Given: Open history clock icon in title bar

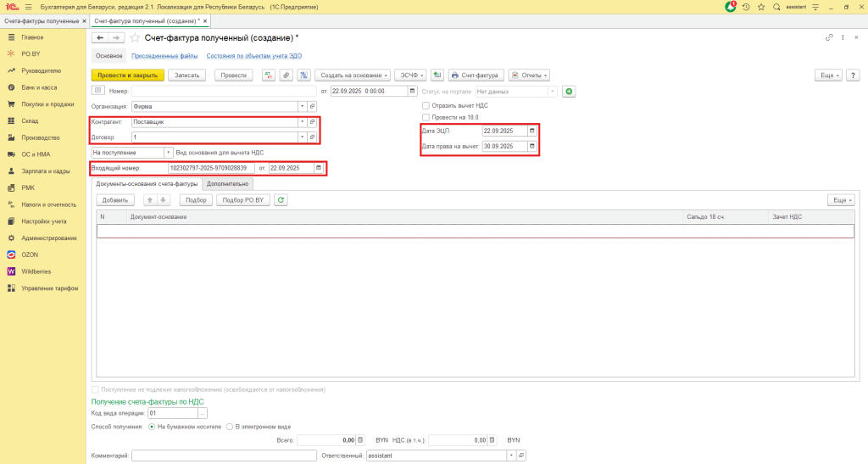Looking at the screenshot, I should [x=745, y=7].
